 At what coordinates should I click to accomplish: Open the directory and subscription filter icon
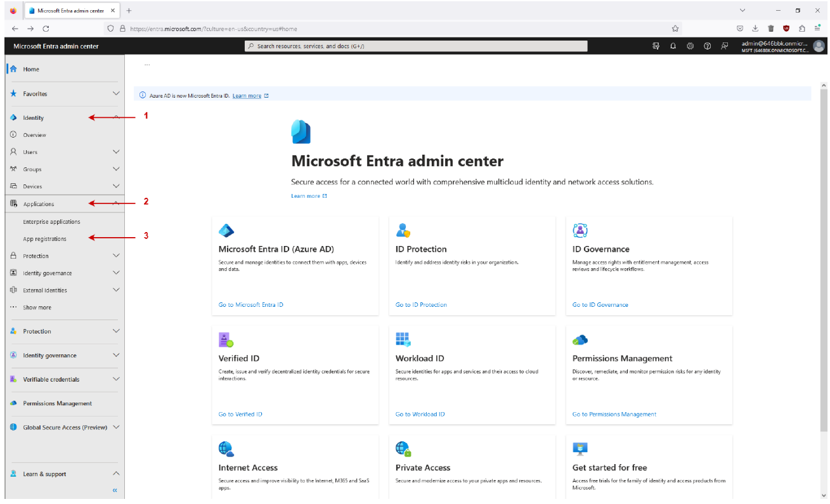point(656,46)
